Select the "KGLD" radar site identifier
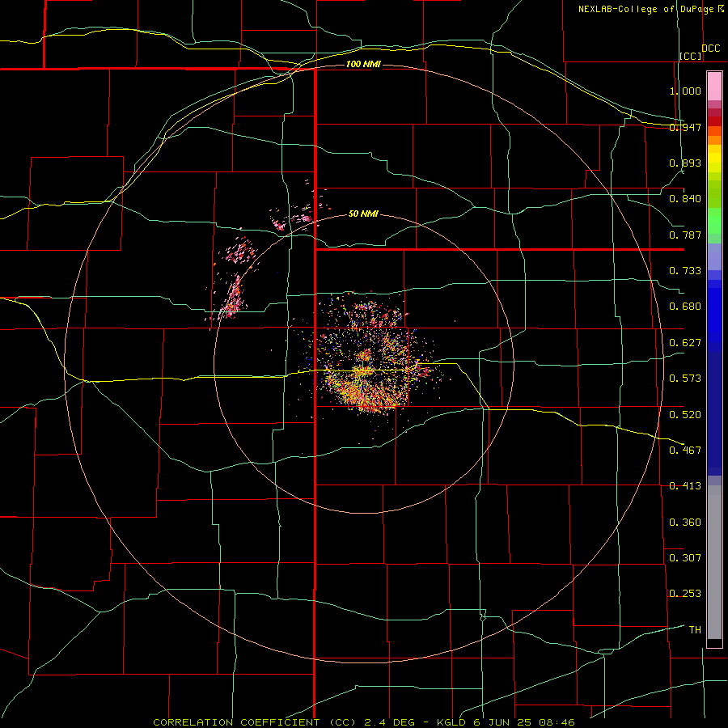Screen dimensions: 728x728 click(453, 722)
